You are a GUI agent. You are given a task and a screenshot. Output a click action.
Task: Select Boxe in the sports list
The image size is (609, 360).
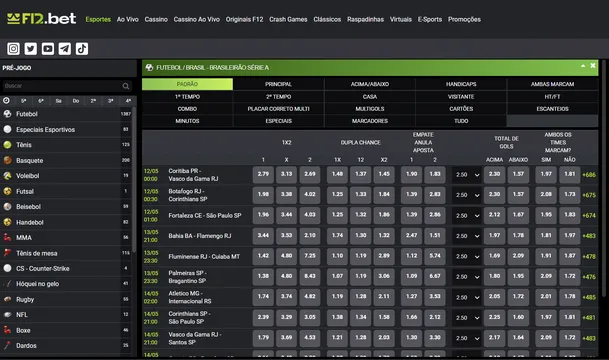click(x=66, y=330)
